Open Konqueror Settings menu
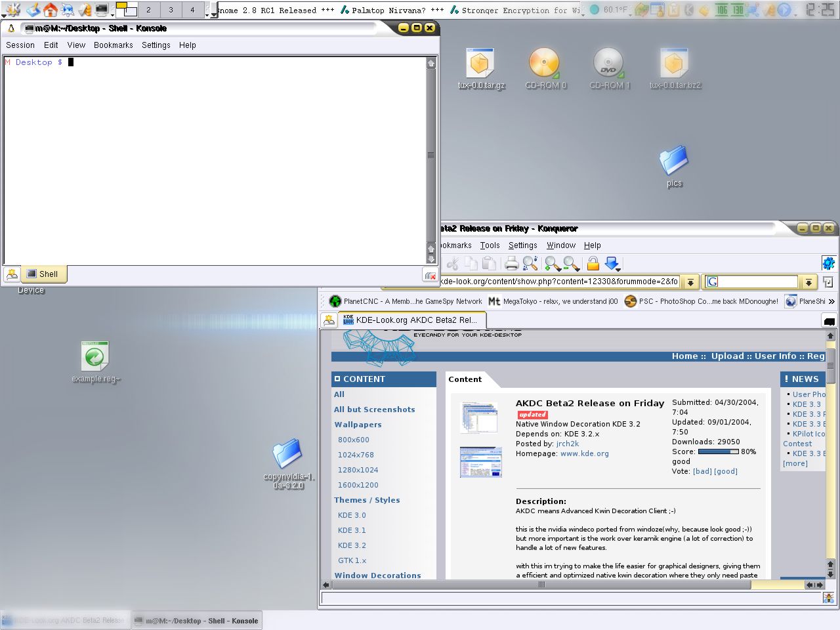This screenshot has width=840, height=630. [523, 245]
